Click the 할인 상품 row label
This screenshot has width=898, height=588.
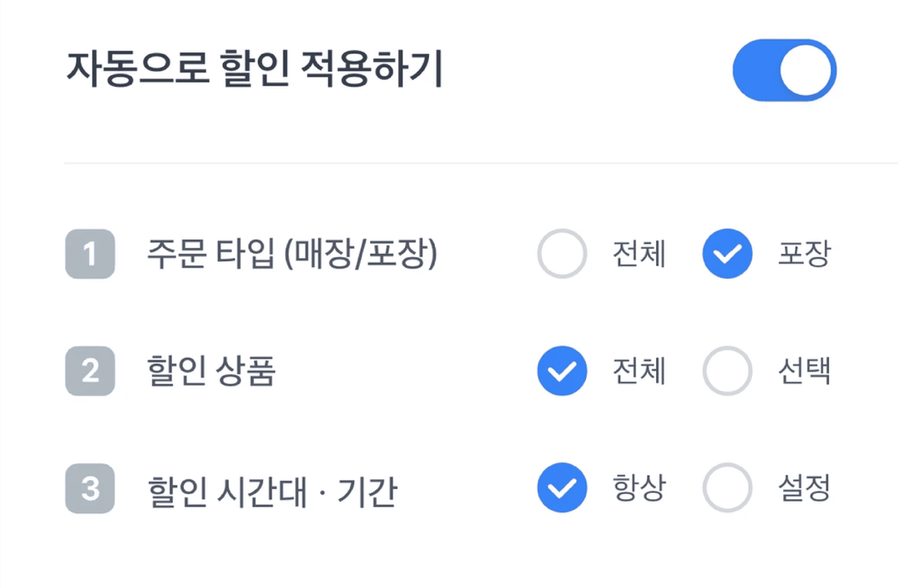pyautogui.click(x=211, y=372)
